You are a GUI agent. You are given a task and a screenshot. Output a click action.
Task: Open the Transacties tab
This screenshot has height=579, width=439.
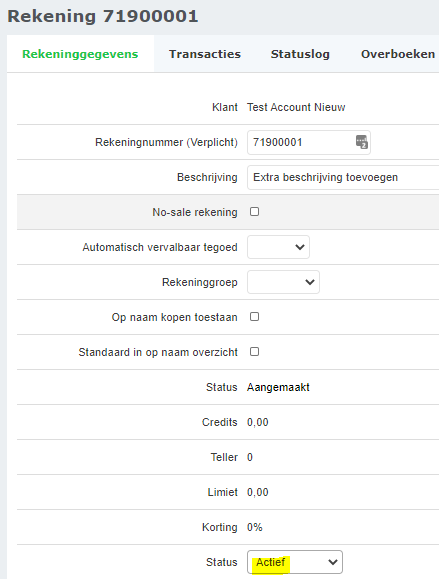pyautogui.click(x=205, y=54)
